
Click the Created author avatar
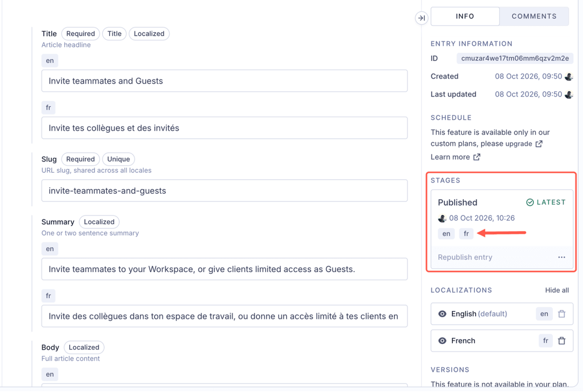coord(568,77)
